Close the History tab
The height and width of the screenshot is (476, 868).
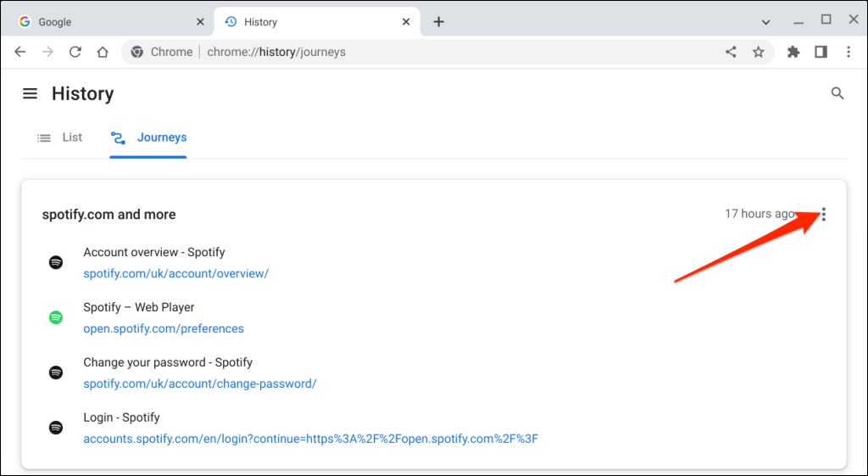(x=408, y=22)
